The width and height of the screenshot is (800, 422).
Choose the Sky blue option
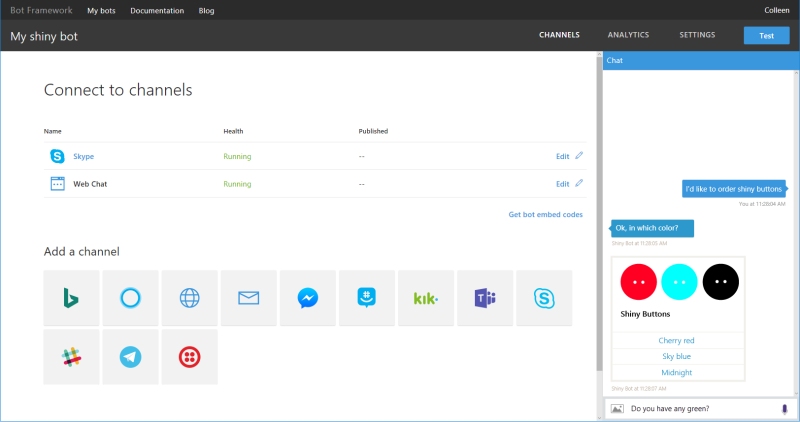click(677, 356)
